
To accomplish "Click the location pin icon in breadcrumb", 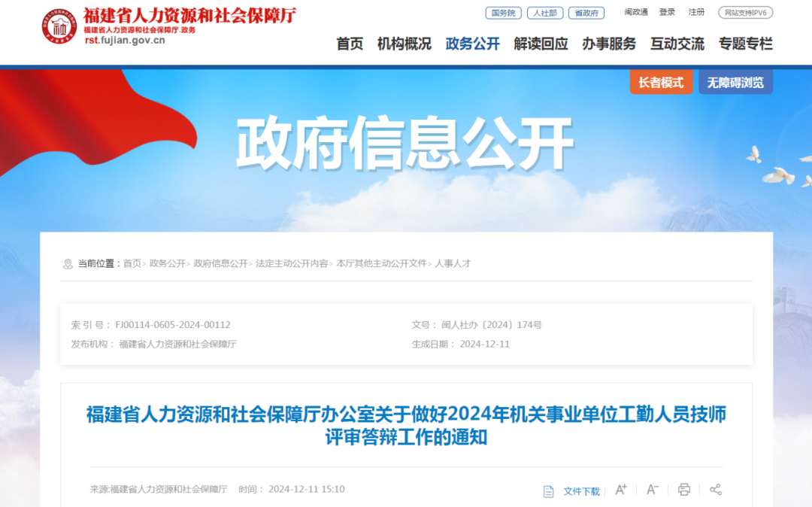I will [x=68, y=264].
